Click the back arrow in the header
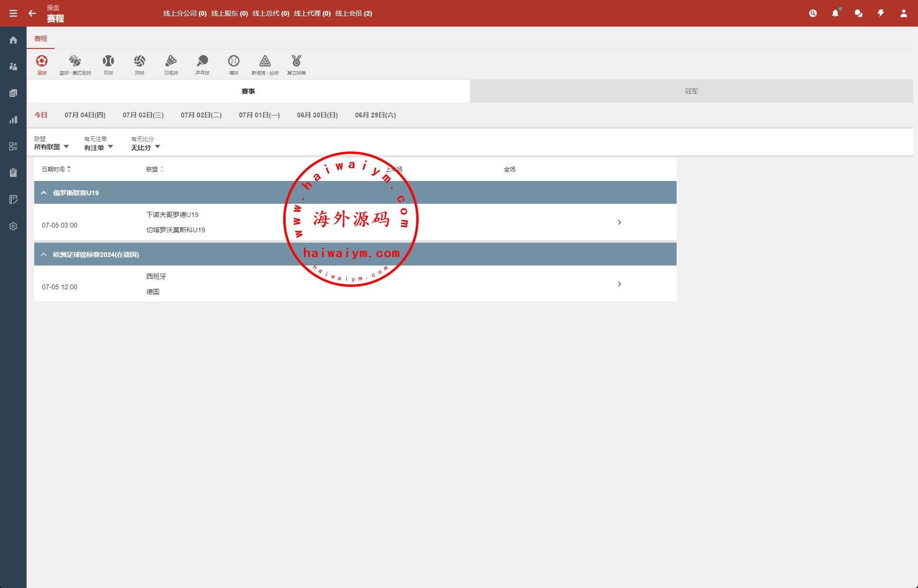This screenshot has height=588, width=918. (x=32, y=13)
